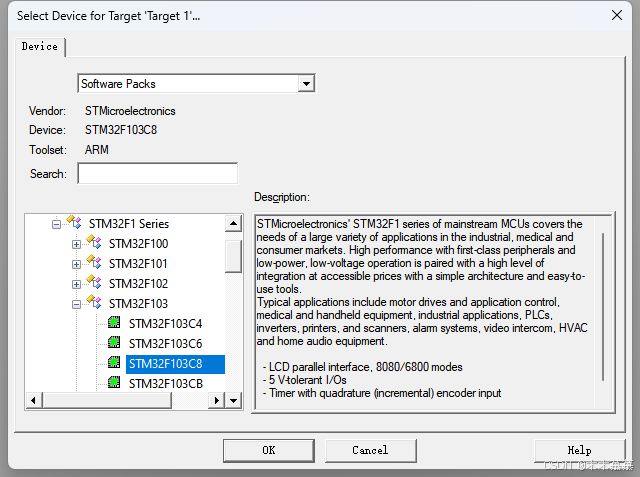Viewport: 640px width, 477px height.
Task: Click the ARM toolset value
Action: click(x=97, y=150)
